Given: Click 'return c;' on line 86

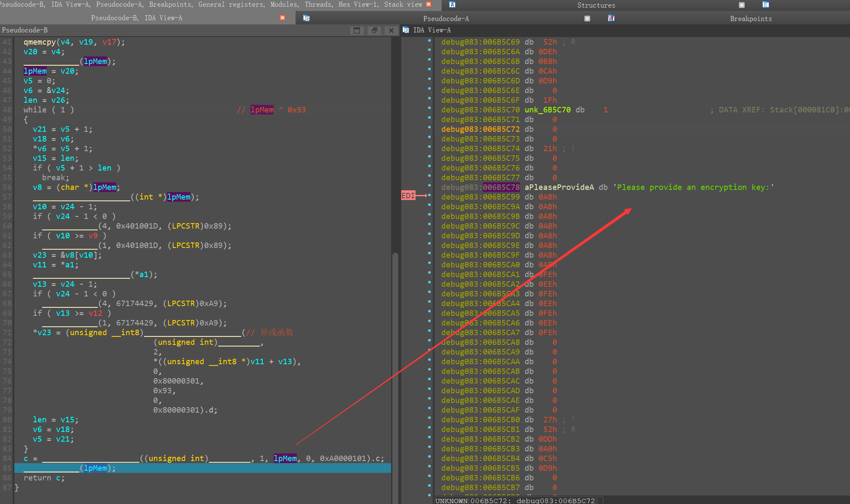Looking at the screenshot, I should pyautogui.click(x=44, y=478).
